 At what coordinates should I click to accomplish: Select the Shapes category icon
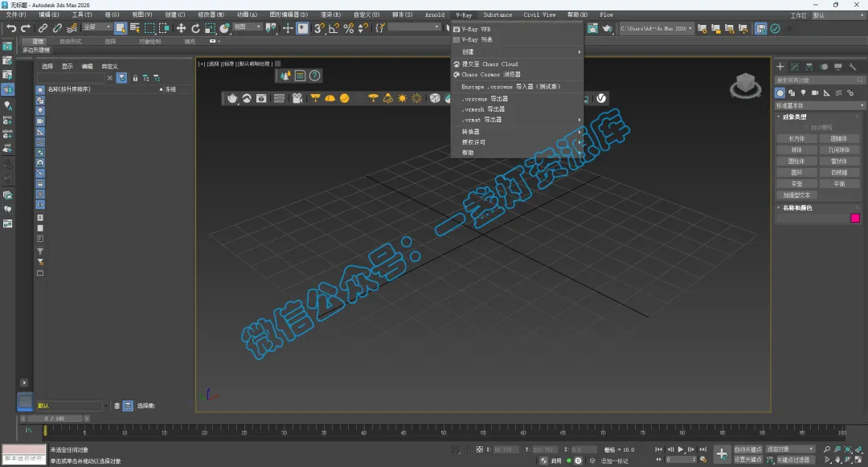point(792,93)
